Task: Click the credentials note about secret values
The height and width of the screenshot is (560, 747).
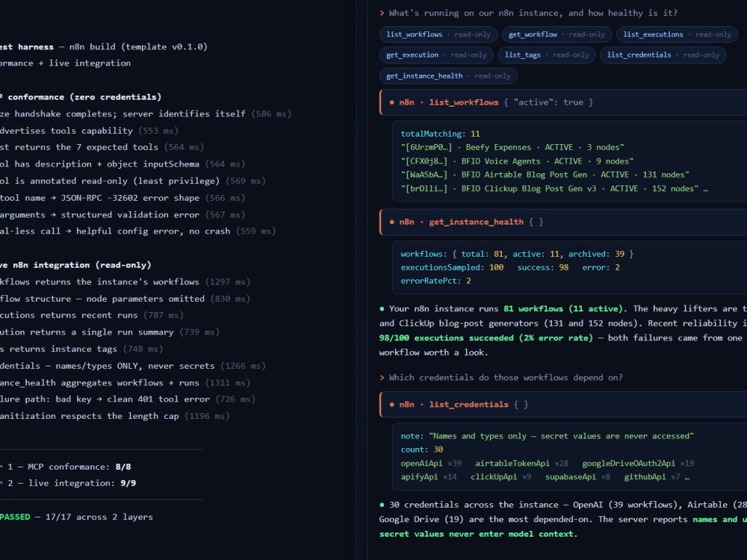Action: coord(547,436)
